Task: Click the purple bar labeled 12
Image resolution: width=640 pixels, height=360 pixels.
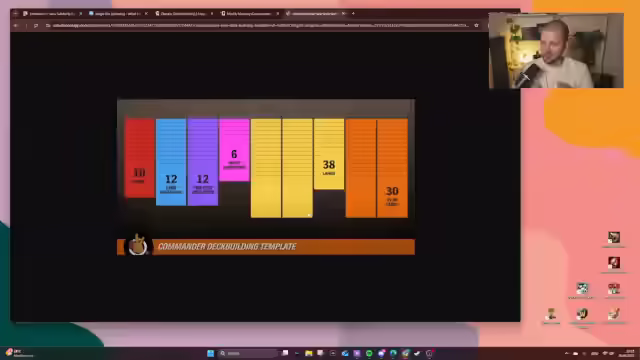Action: click(x=203, y=162)
